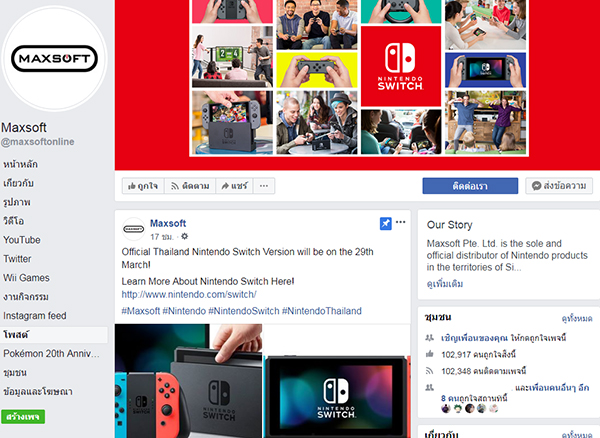600x438 pixels.
Task: Open the Wii Games sidebar tab
Action: click(26, 278)
